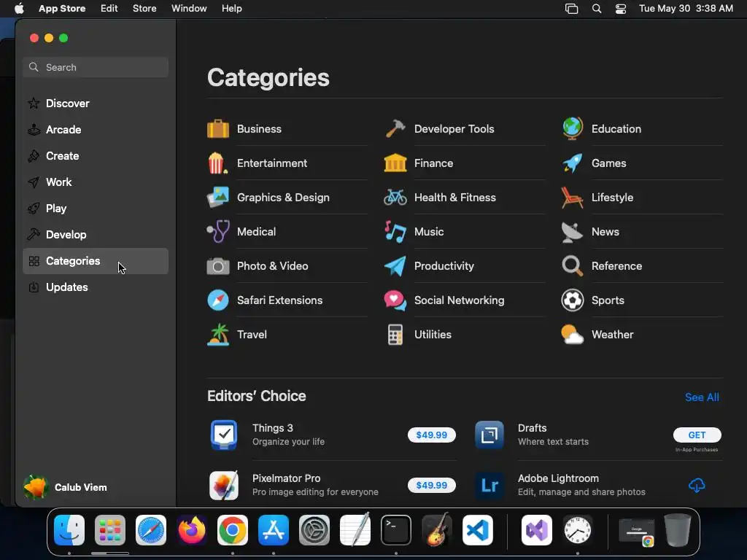The width and height of the screenshot is (747, 560).
Task: Click the Lifestyle deck chair icon
Action: 572,197
